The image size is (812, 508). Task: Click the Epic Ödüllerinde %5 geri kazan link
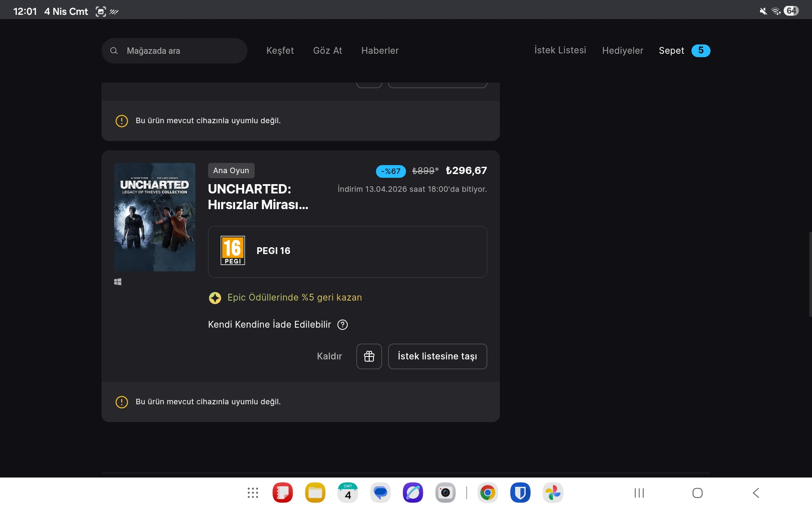(x=294, y=298)
